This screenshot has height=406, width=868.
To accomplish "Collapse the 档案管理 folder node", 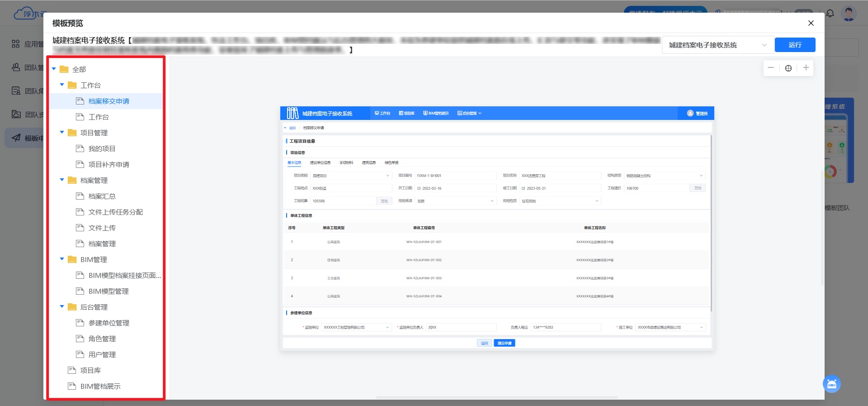I will coord(62,180).
